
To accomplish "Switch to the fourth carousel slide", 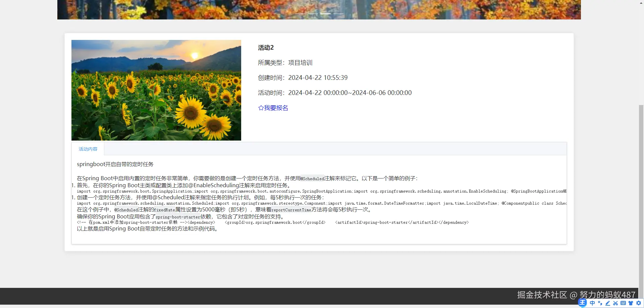I will pyautogui.click(x=339, y=14).
